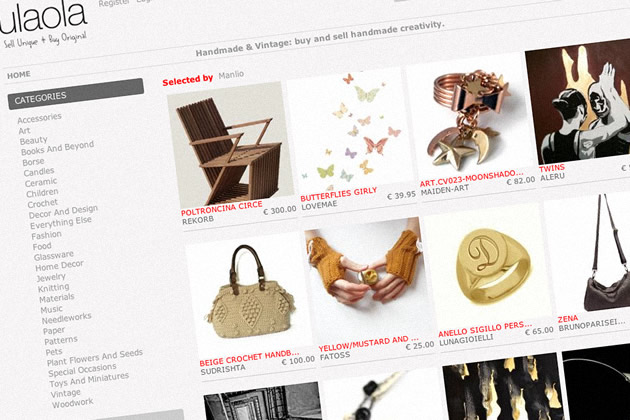Go to the HOME menu item
This screenshot has width=630, height=420.
coord(19,75)
